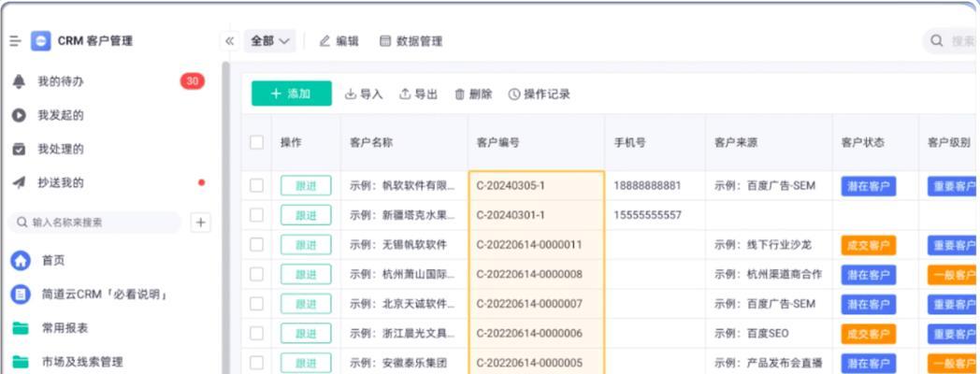Click the 客户级别 column header
The image size is (980, 374).
[x=949, y=143]
